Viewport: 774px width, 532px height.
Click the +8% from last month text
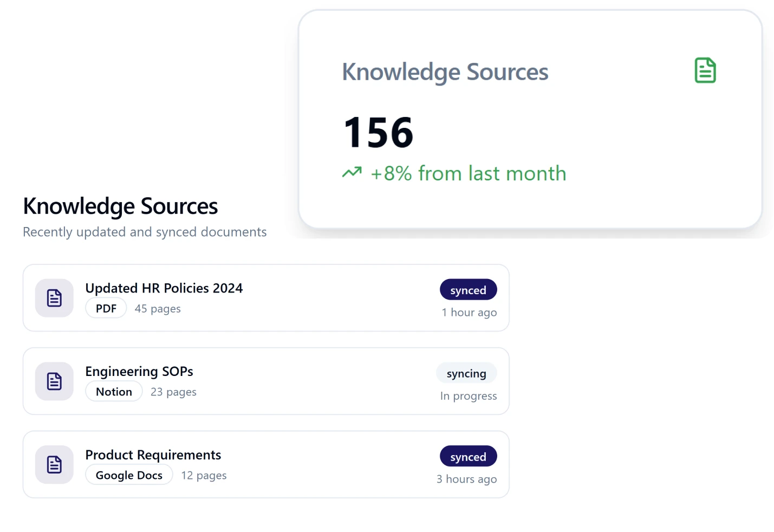(x=468, y=173)
